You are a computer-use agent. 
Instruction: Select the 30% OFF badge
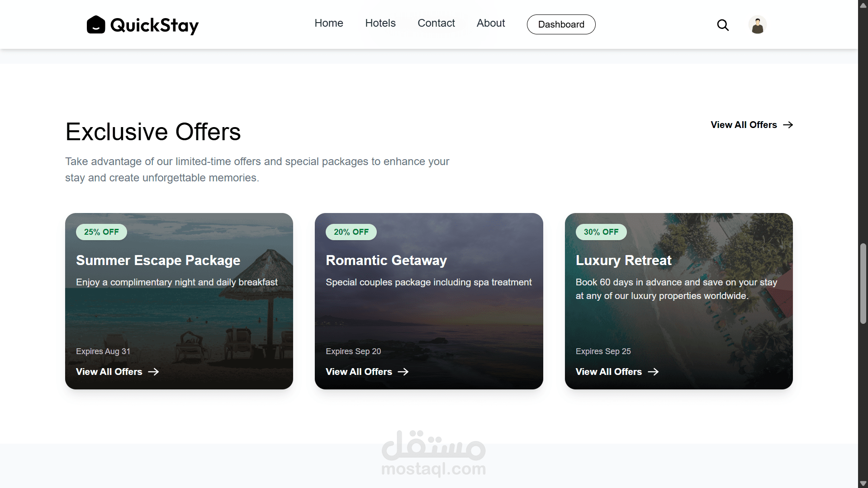click(601, 232)
